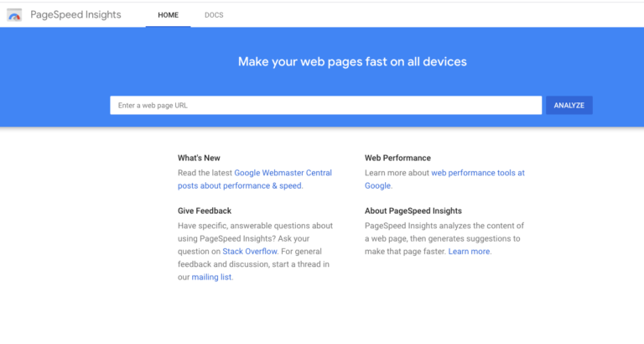Focus the web page URL input field
The width and height of the screenshot is (644, 344).
pos(325,105)
